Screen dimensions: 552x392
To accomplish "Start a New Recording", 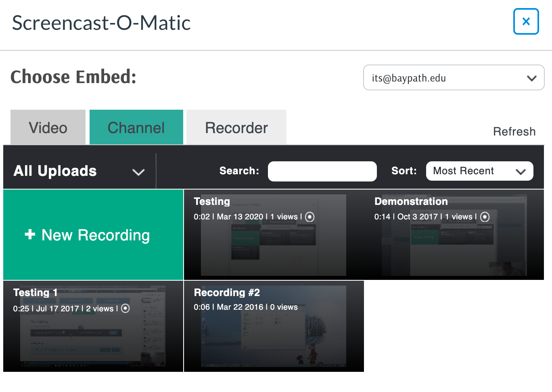I will pyautogui.click(x=95, y=235).
